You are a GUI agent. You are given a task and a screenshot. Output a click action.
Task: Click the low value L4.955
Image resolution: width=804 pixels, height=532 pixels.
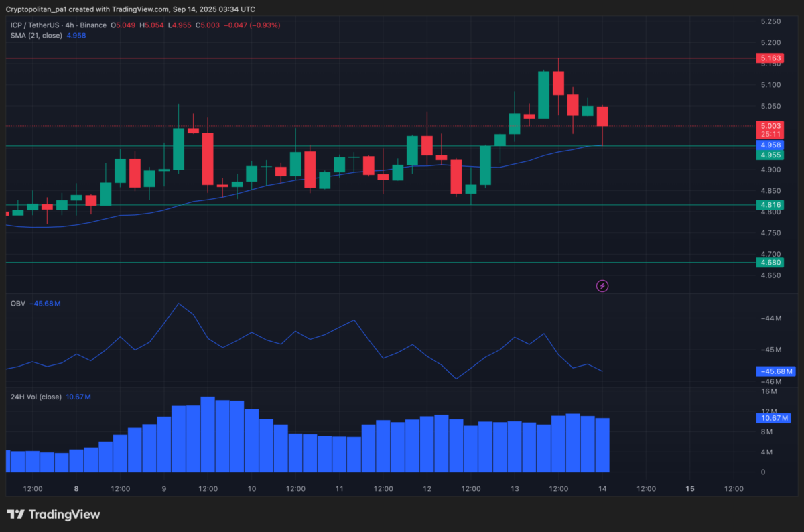(x=179, y=25)
